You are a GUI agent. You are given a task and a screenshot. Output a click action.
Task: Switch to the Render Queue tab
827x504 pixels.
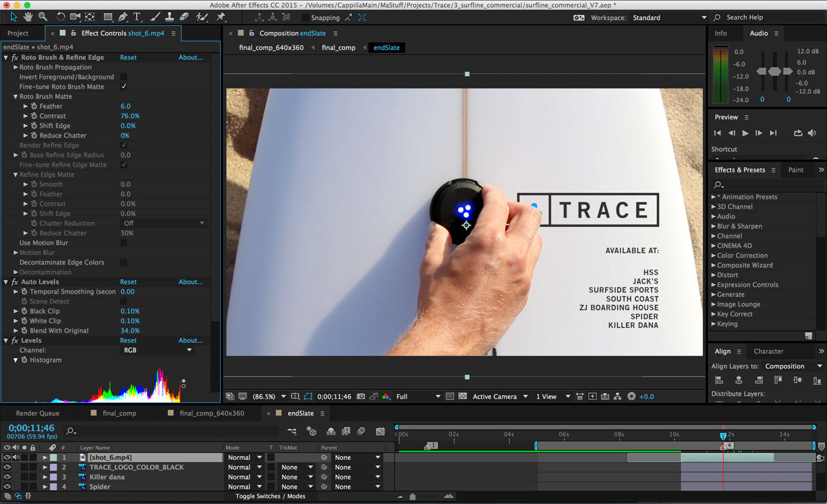pos(37,413)
